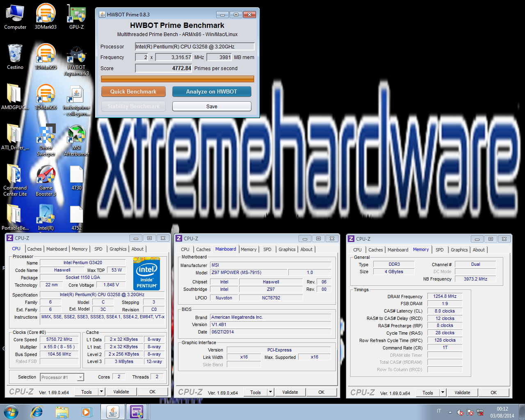Click the mainboard Model Z97 MPOWER field
525x420 pixels.
pyautogui.click(x=249, y=272)
